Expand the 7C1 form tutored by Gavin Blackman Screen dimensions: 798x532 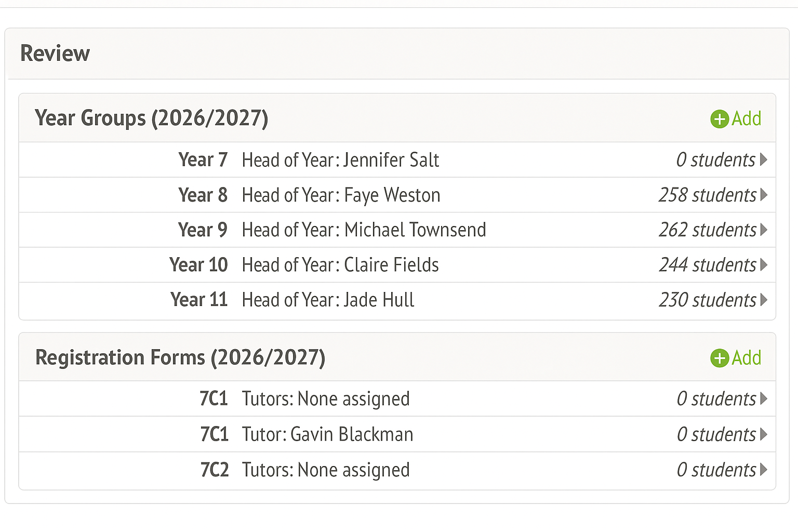(x=764, y=434)
